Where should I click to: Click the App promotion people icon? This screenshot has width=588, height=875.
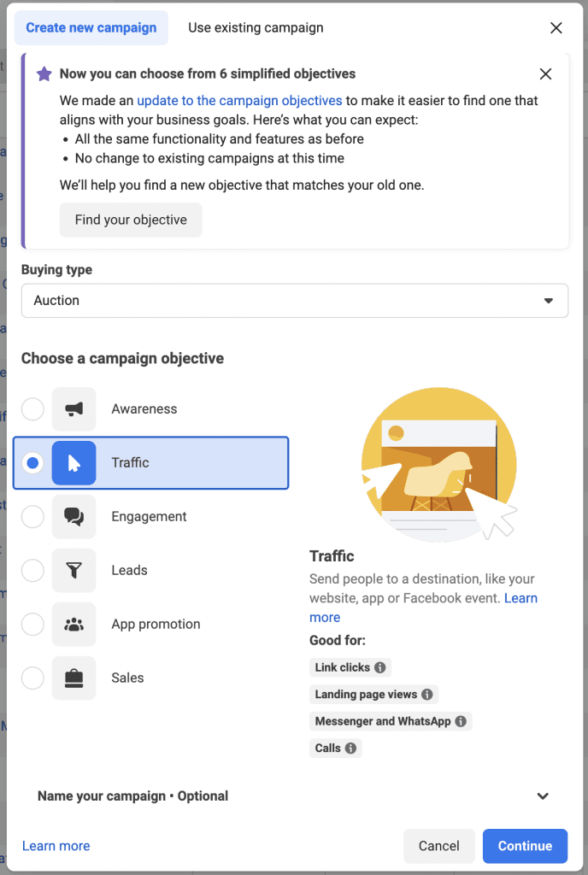73,624
